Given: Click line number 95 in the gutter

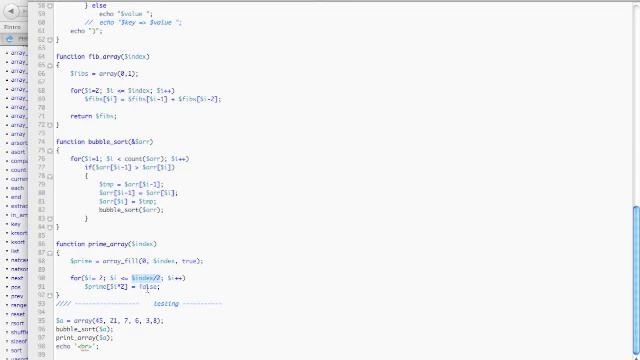Looking at the screenshot, I should [x=41, y=321].
